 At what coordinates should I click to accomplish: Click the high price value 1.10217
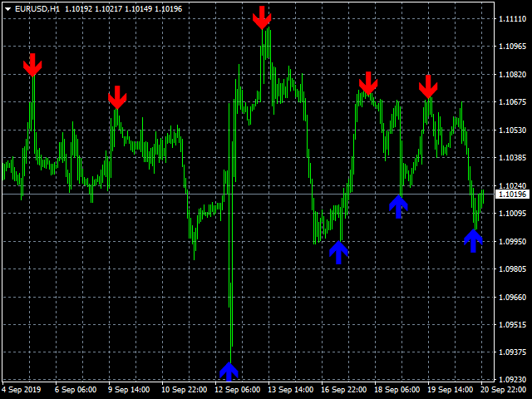(x=108, y=9)
